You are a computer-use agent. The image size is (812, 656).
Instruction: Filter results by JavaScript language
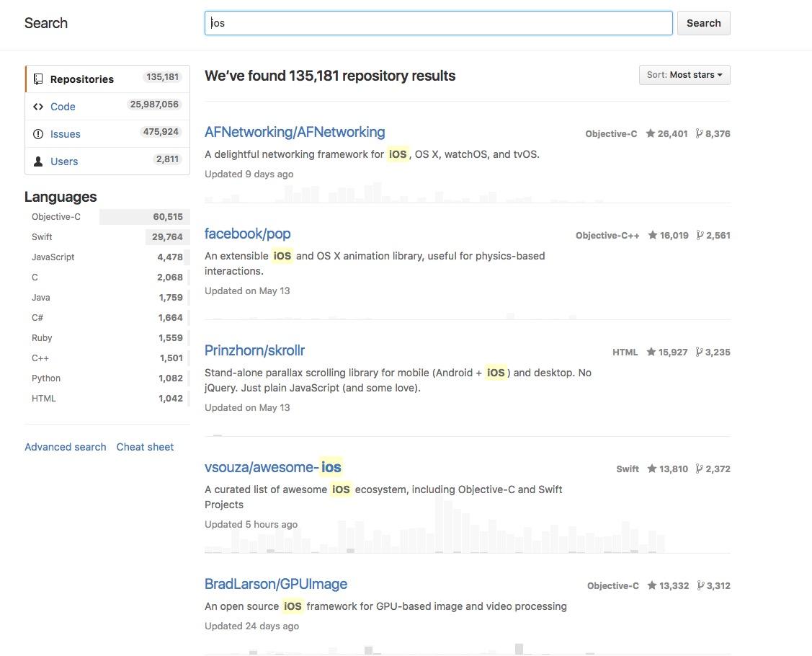pos(53,257)
